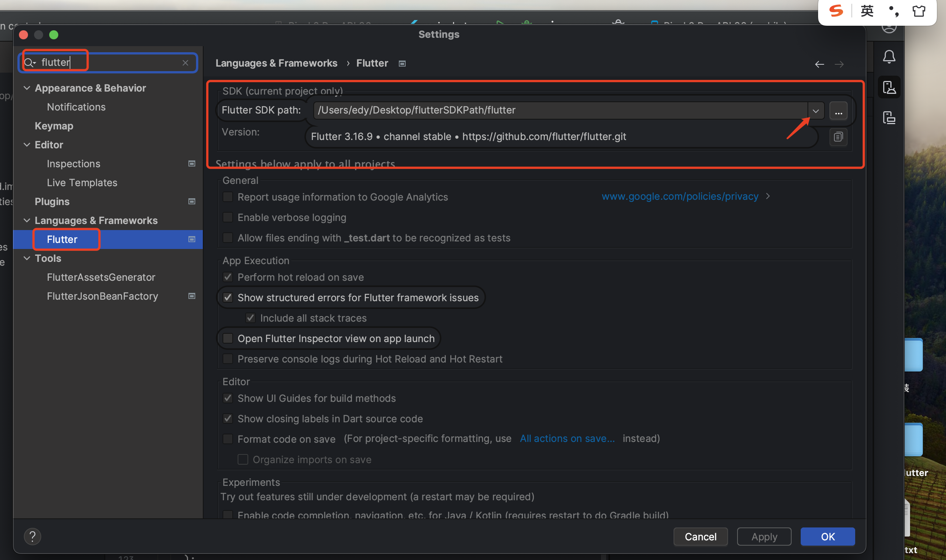Image resolution: width=946 pixels, height=560 pixels.
Task: Click the browse (...) button for SDK path
Action: (x=838, y=110)
